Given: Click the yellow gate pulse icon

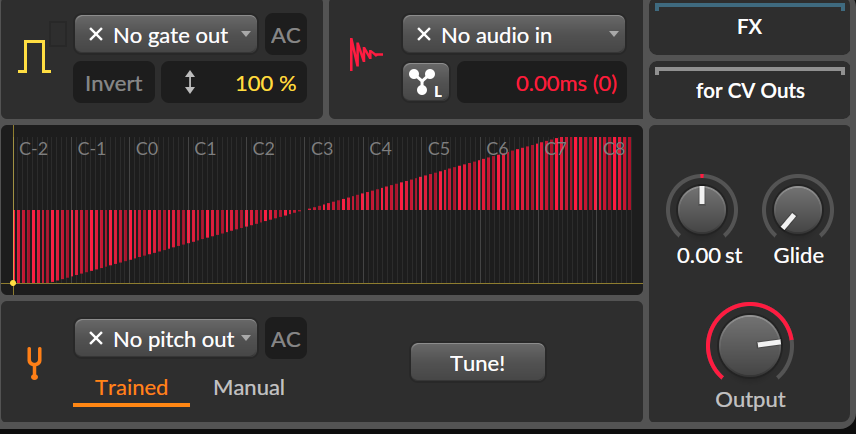Looking at the screenshot, I should [34, 57].
